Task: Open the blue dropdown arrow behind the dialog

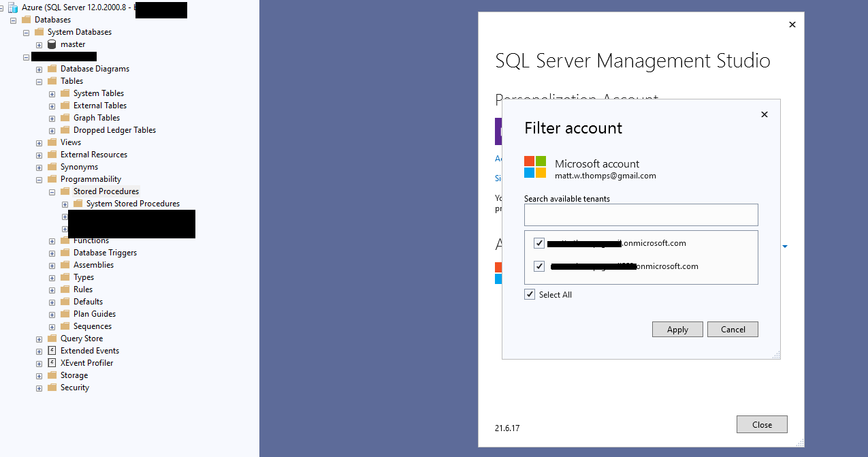Action: point(785,246)
